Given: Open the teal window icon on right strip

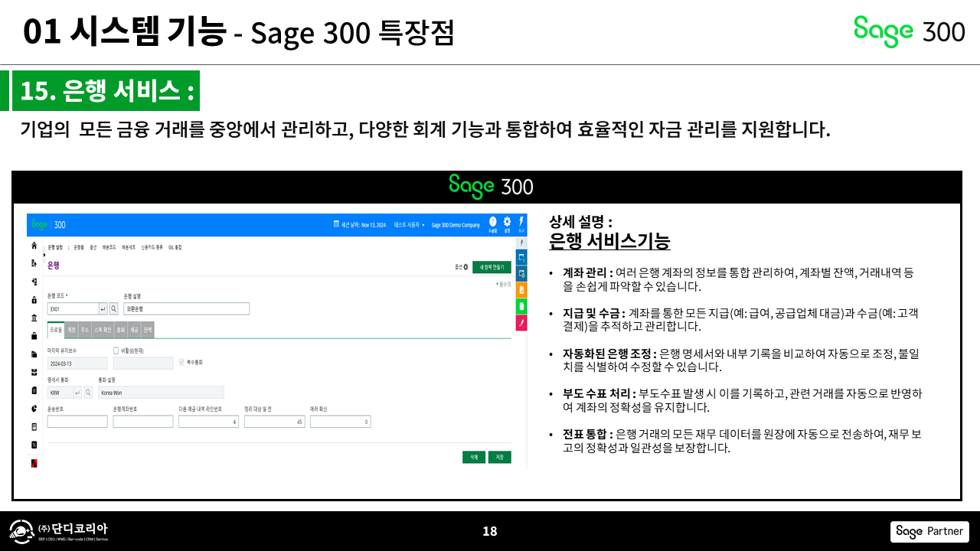Looking at the screenshot, I should (521, 273).
